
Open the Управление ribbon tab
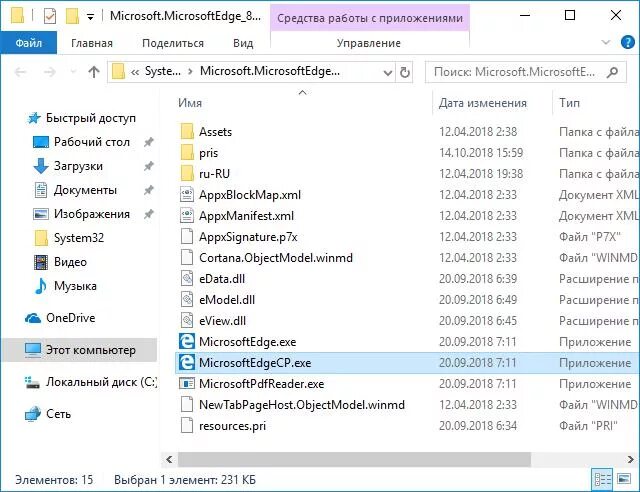[x=369, y=43]
